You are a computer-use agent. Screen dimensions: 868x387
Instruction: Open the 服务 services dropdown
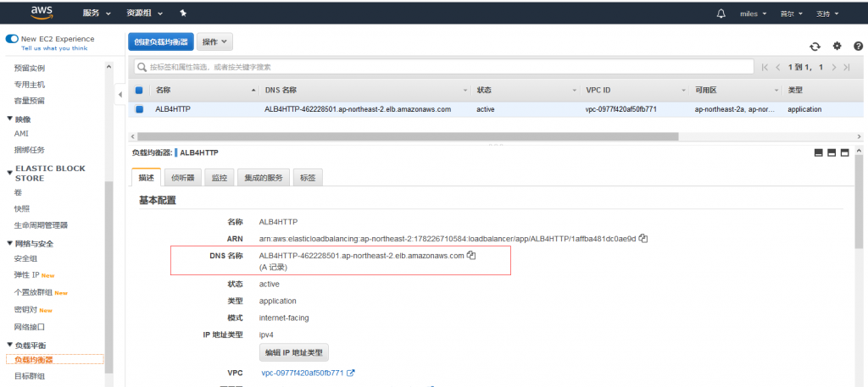tap(97, 14)
